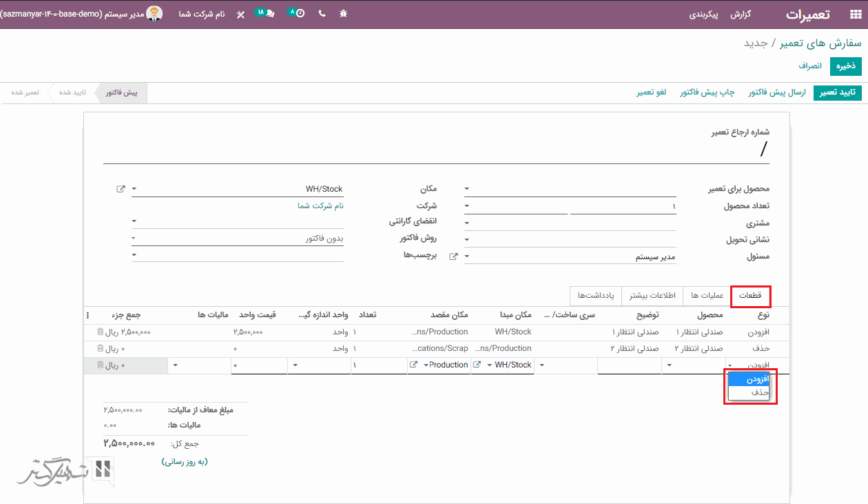Open the activities clock icon
This screenshot has width=868, height=504.
pyautogui.click(x=298, y=14)
